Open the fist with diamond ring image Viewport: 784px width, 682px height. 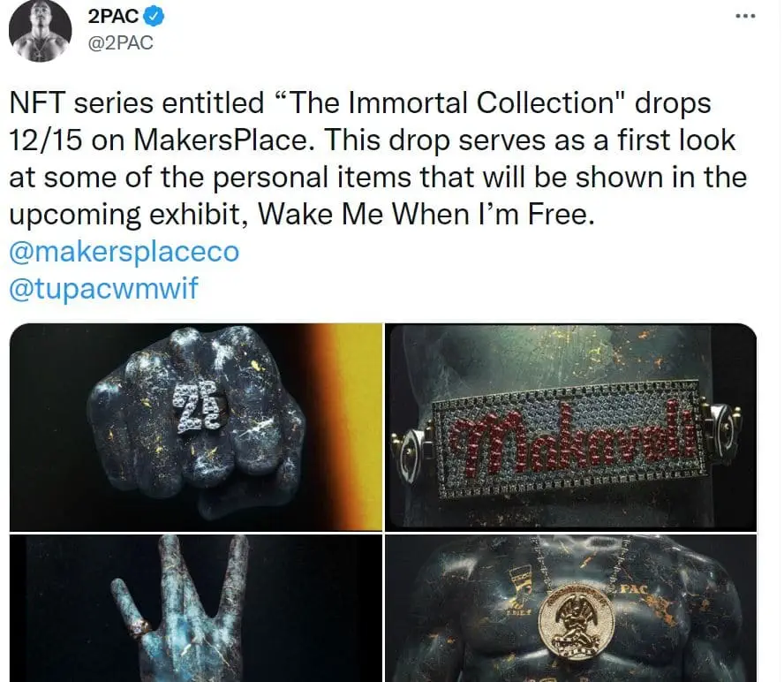(196, 427)
